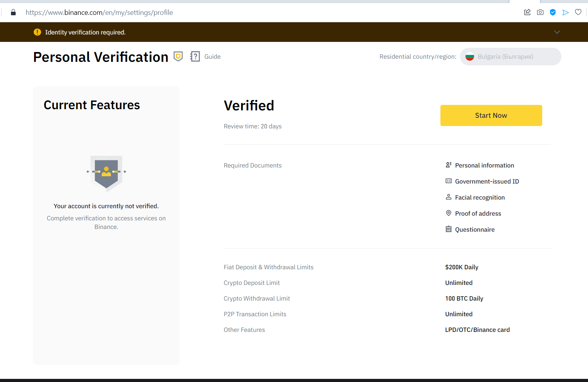Image resolution: width=588 pixels, height=382 pixels.
Task: Click 'P2P Transaction Limits' label
Action: point(255,314)
